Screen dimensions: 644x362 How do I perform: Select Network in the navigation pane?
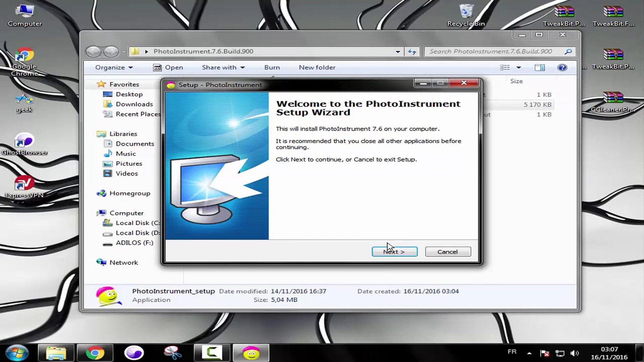click(123, 262)
